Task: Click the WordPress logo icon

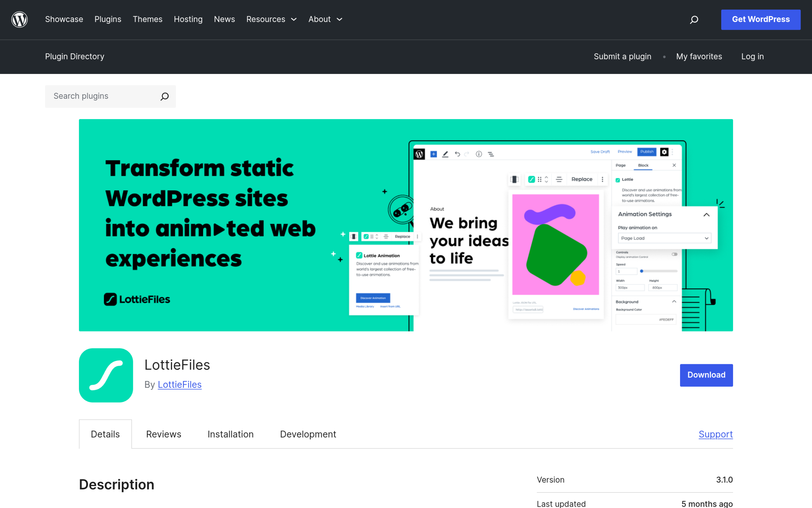Action: (19, 19)
